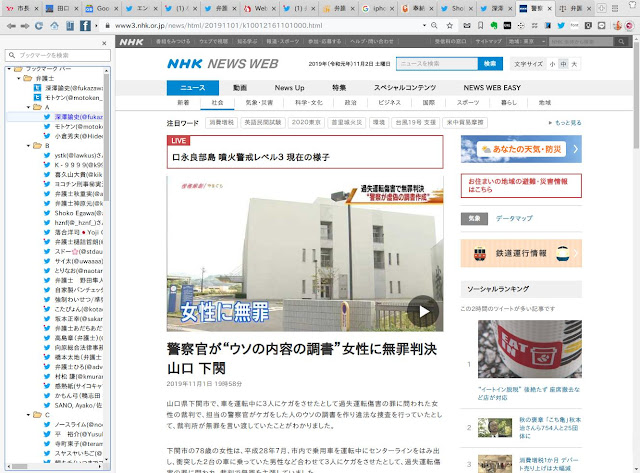
Task: Open bookmark 小倉秀夫(@Hide Twitter entry
Action: pyautogui.click(x=74, y=136)
